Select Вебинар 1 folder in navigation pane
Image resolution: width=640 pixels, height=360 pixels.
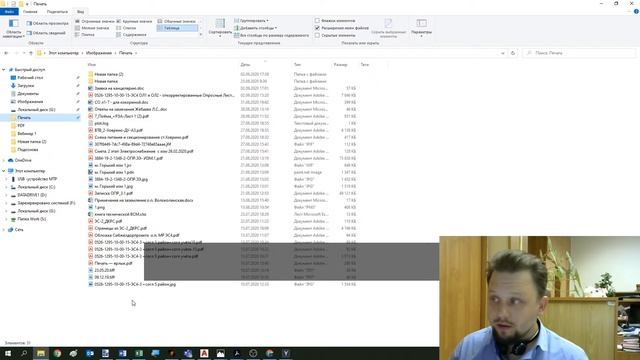coord(27,133)
